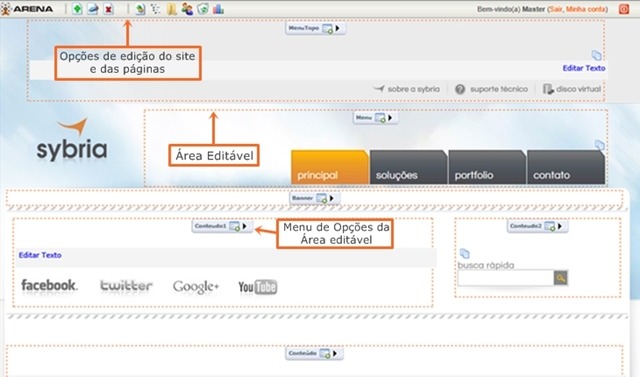Click Editar Texto link in Conteudo1 area
640x377 pixels.
pyautogui.click(x=40, y=255)
